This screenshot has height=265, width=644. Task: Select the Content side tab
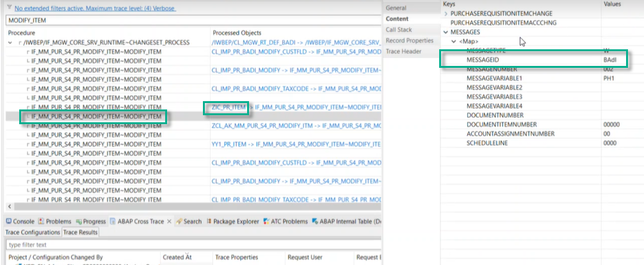click(397, 19)
